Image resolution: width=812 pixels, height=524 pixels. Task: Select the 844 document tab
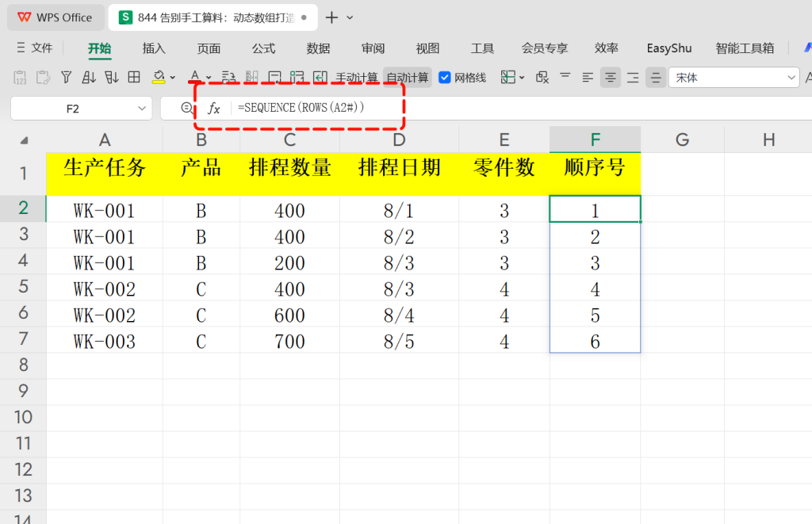pos(213,17)
